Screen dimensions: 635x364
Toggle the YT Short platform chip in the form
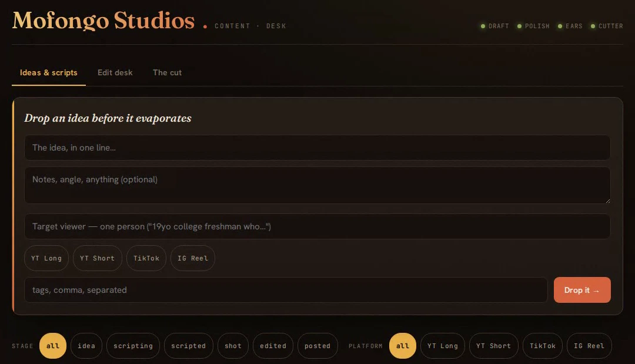[97, 258]
